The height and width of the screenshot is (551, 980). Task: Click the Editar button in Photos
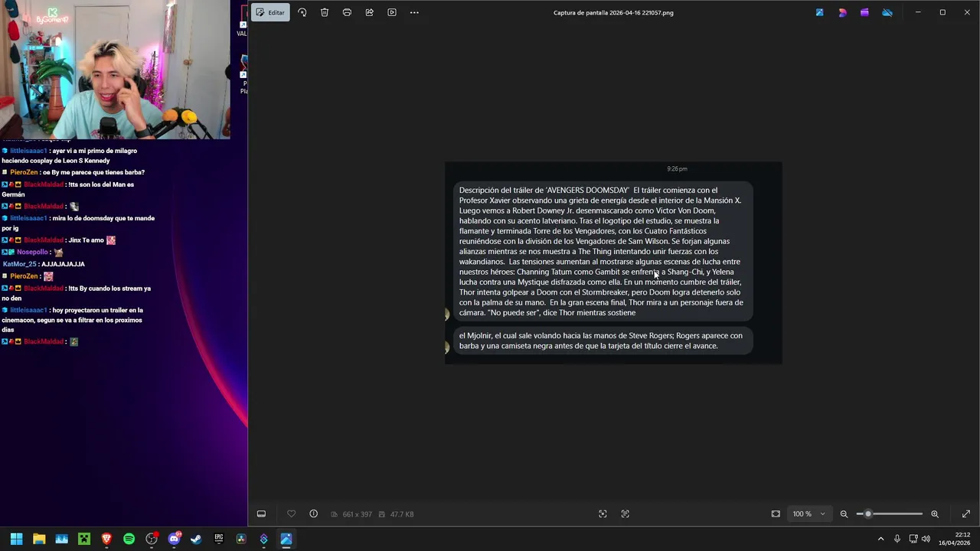(x=270, y=12)
